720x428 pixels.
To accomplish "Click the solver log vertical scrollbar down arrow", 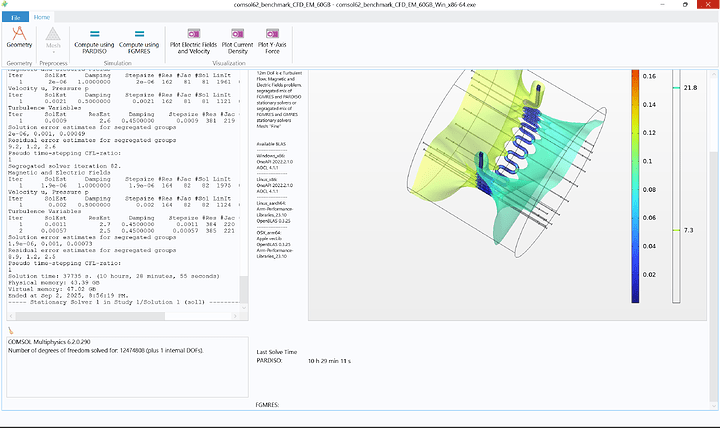I will tap(244, 308).
